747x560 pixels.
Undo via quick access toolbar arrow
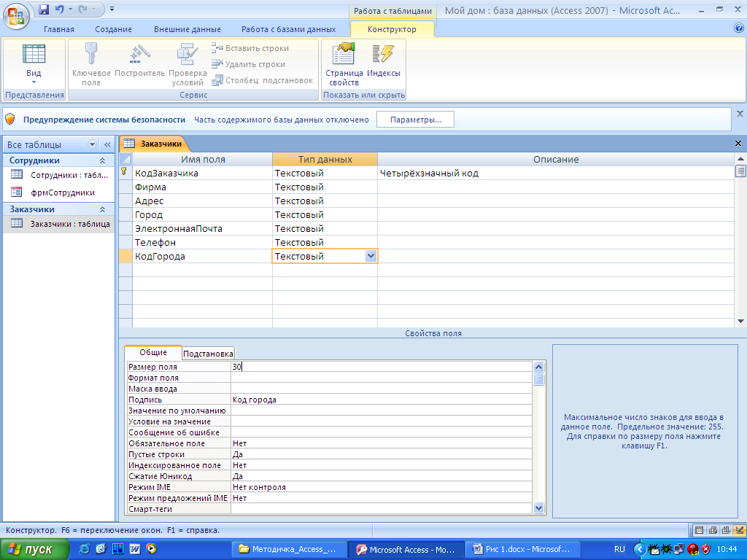tap(59, 9)
